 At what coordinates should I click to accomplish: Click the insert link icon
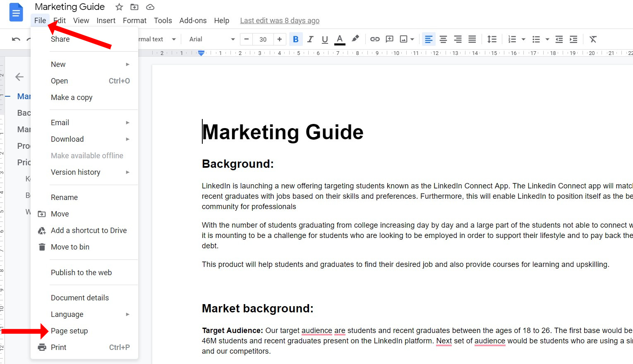tap(375, 39)
